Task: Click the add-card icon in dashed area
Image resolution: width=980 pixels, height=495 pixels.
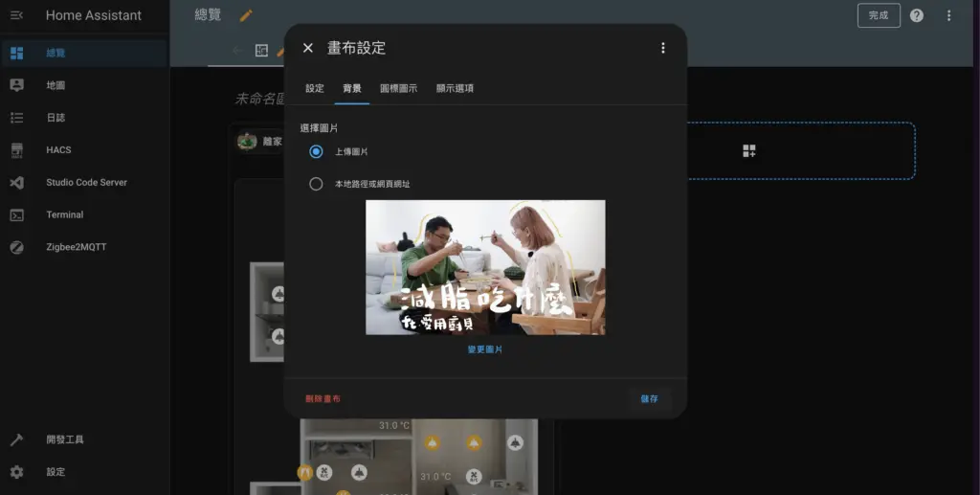Action: [748, 150]
